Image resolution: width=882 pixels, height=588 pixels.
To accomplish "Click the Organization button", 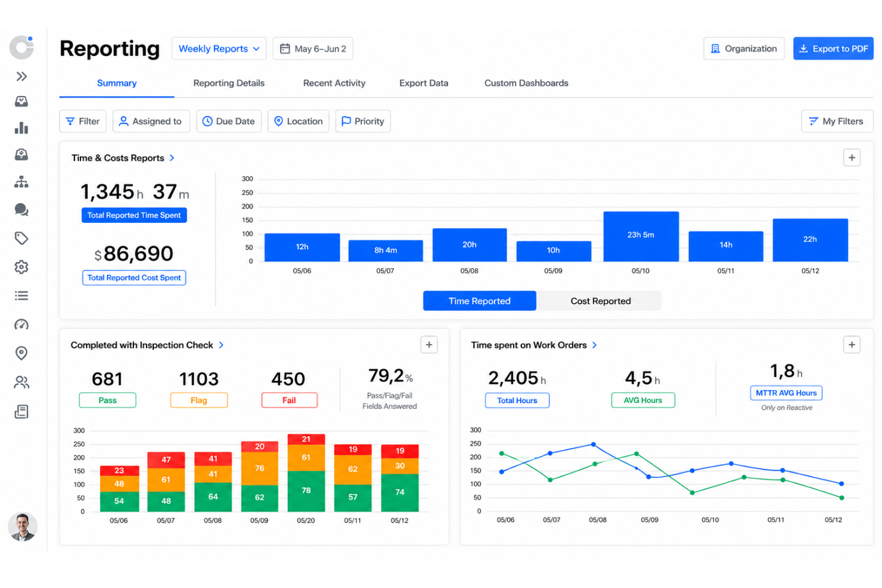I will tap(744, 49).
